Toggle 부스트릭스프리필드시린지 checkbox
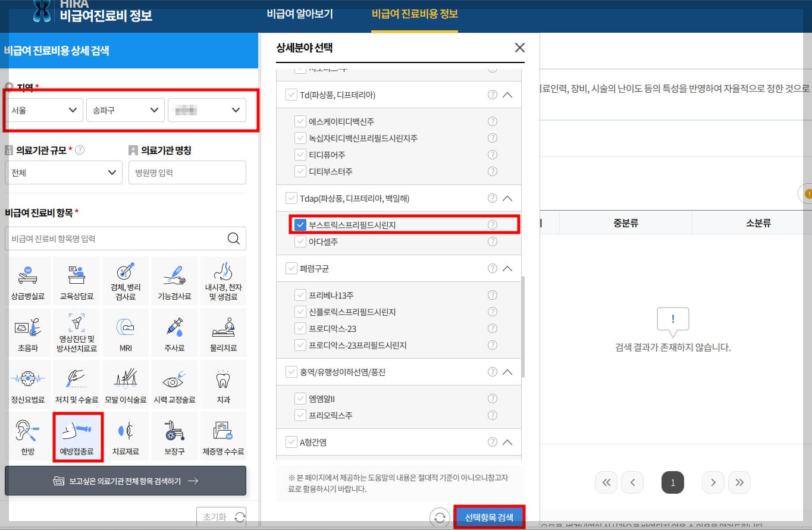The width and height of the screenshot is (812, 530). click(x=300, y=225)
